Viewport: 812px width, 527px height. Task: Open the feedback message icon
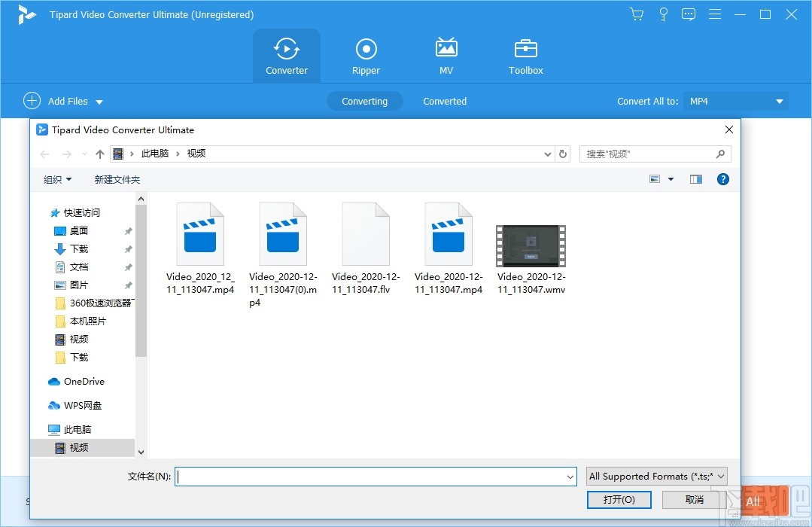click(689, 14)
